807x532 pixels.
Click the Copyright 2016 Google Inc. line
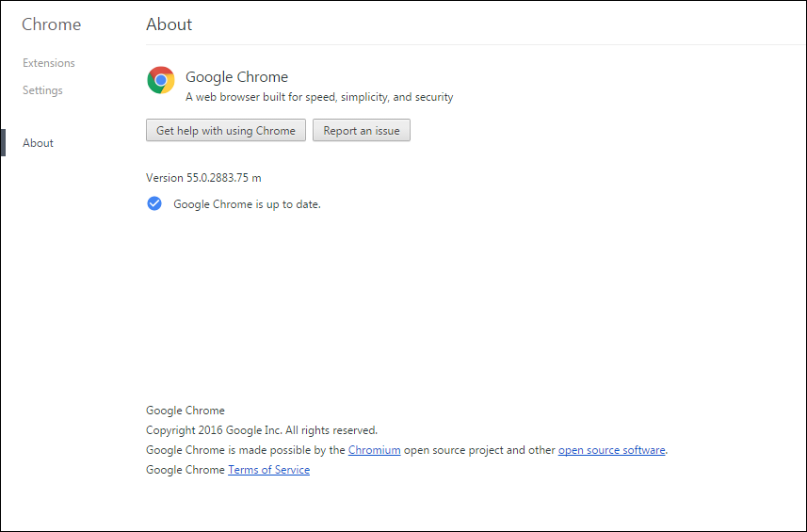262,430
